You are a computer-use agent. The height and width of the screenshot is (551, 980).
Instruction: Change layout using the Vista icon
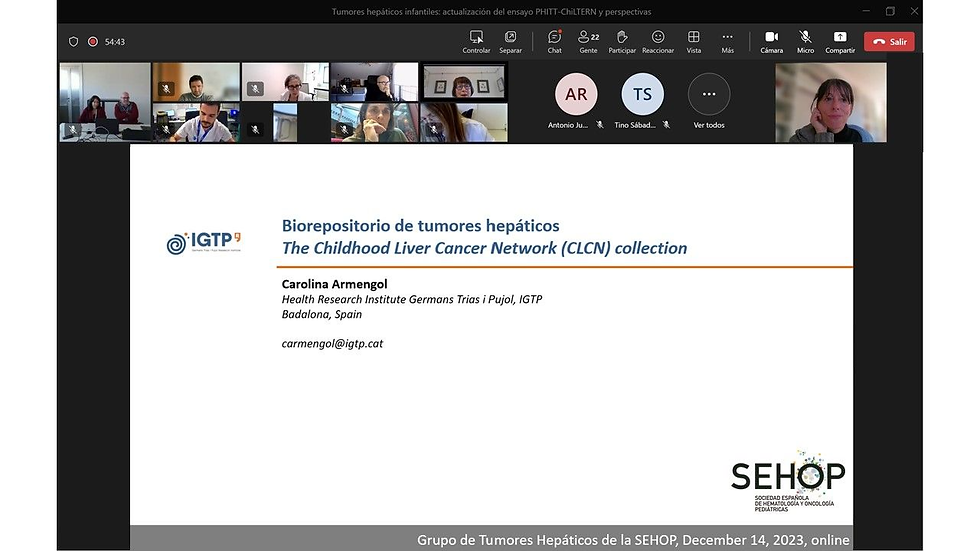click(x=694, y=37)
